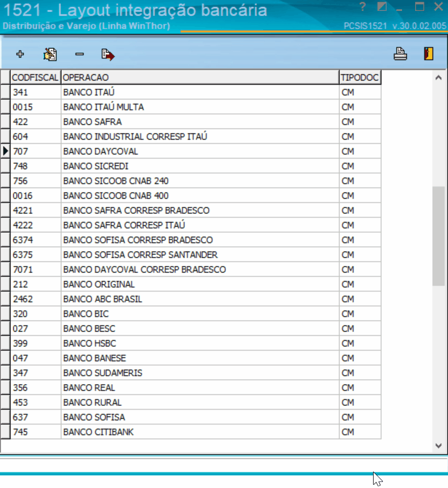Click CM type cell in BANCO CITIBANK row
The image size is (448, 488).
pyautogui.click(x=360, y=432)
